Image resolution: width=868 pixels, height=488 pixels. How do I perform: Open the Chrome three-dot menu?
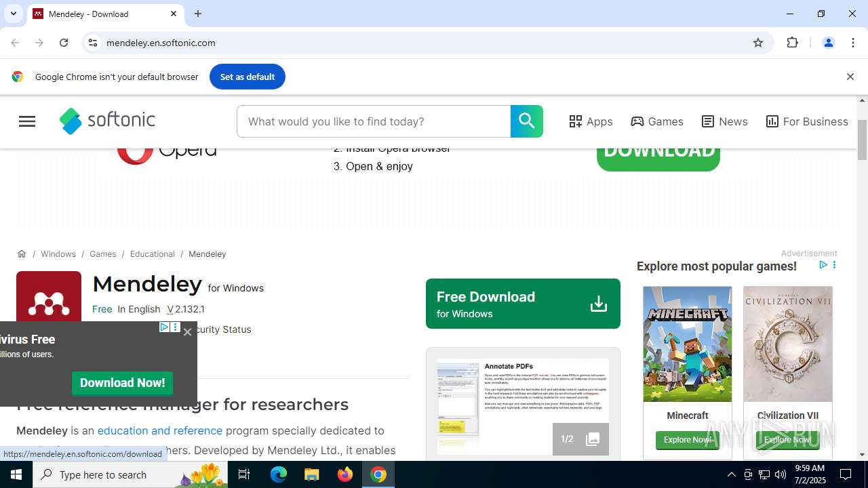tap(853, 43)
